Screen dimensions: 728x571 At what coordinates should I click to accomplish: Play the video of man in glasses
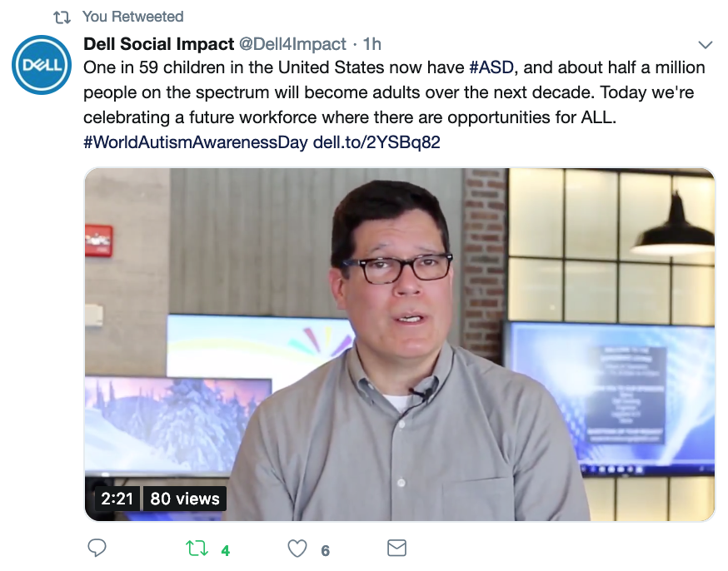point(400,345)
